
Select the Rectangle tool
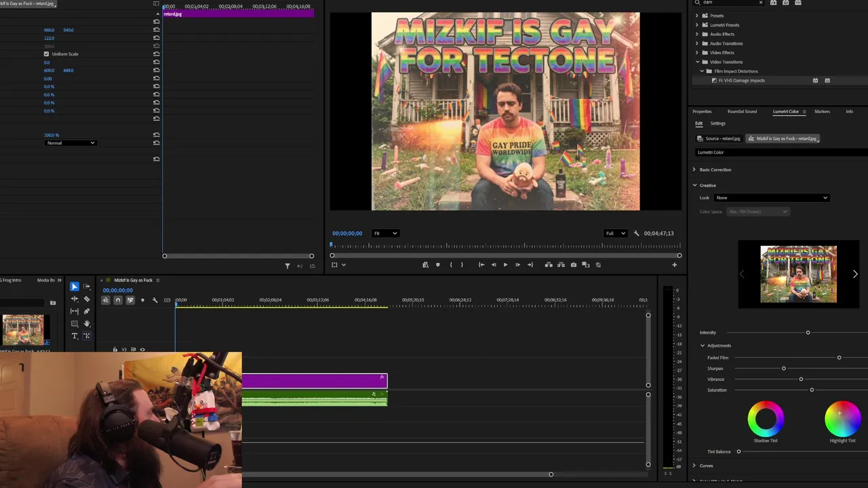[x=75, y=323]
